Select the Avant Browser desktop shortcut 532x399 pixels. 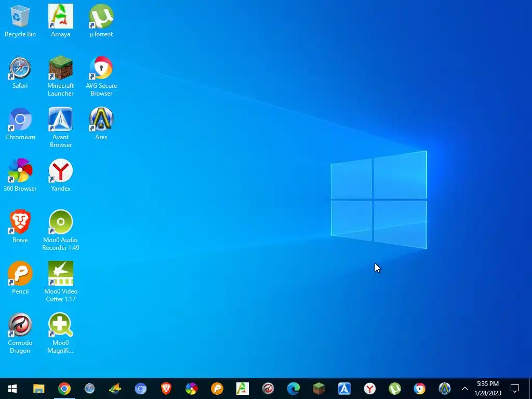pyautogui.click(x=61, y=128)
